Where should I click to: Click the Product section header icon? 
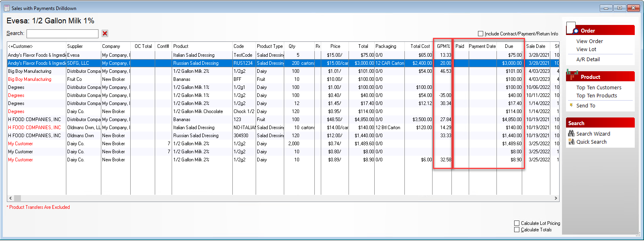572,75
